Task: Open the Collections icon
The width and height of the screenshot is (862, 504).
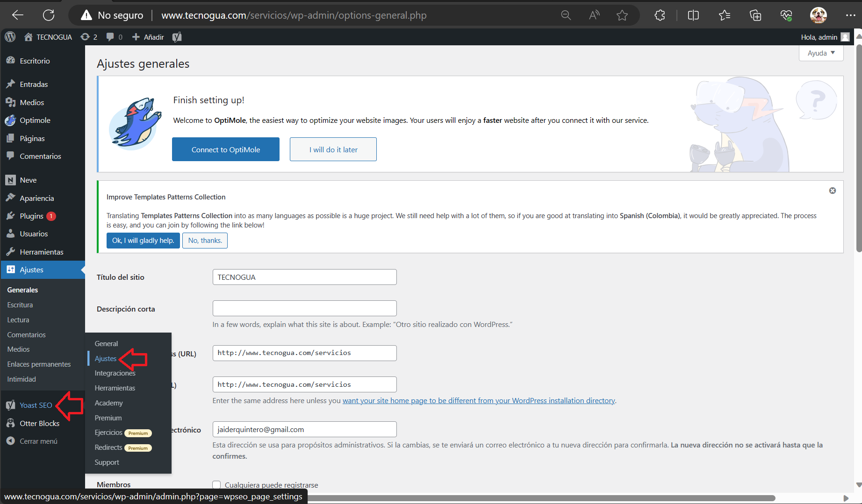Action: [755, 15]
